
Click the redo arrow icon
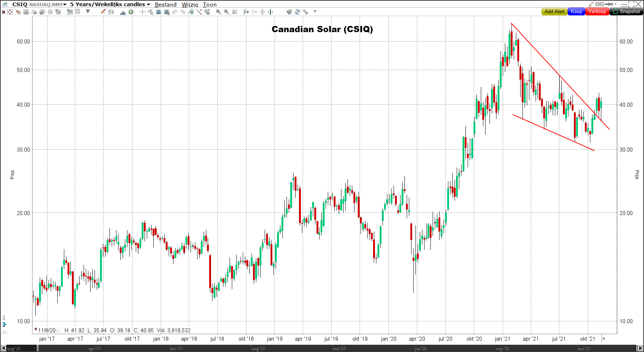pos(183,12)
